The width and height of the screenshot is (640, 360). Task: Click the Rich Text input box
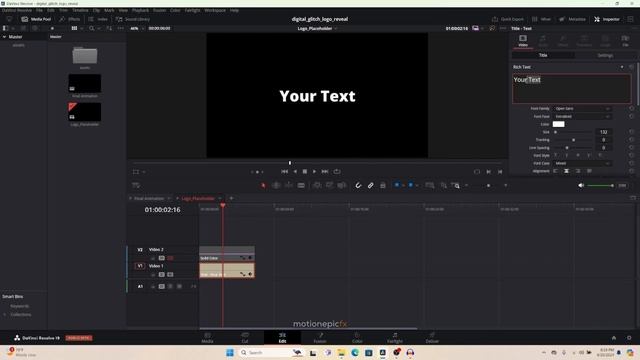click(x=571, y=89)
